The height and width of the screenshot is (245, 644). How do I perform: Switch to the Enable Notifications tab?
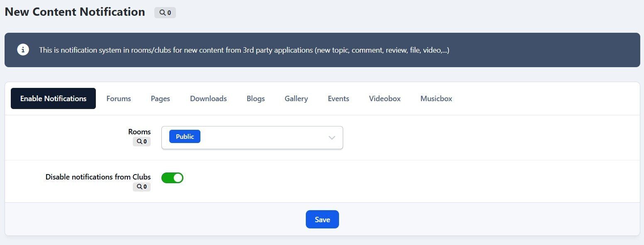[x=53, y=99]
